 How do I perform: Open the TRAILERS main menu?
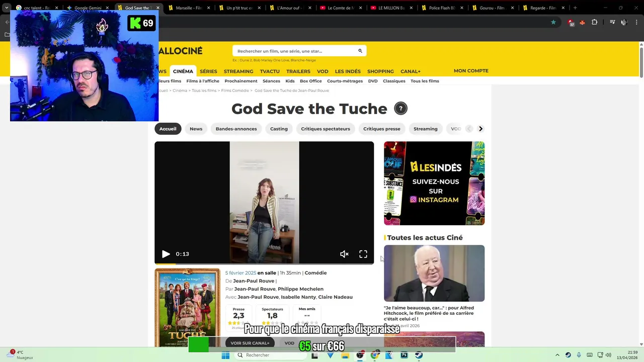click(x=298, y=71)
